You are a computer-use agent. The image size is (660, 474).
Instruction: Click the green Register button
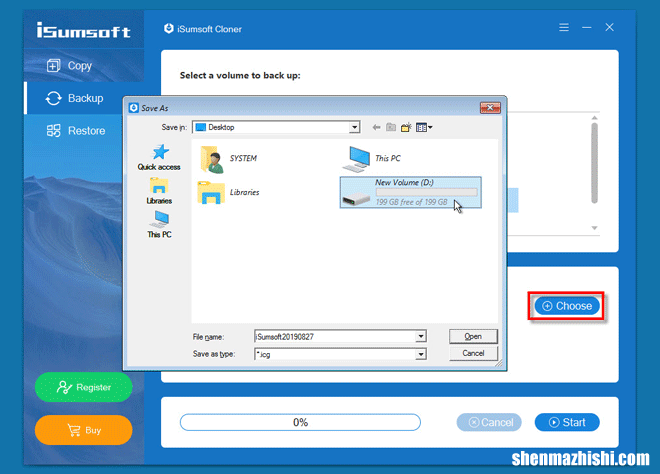83,387
